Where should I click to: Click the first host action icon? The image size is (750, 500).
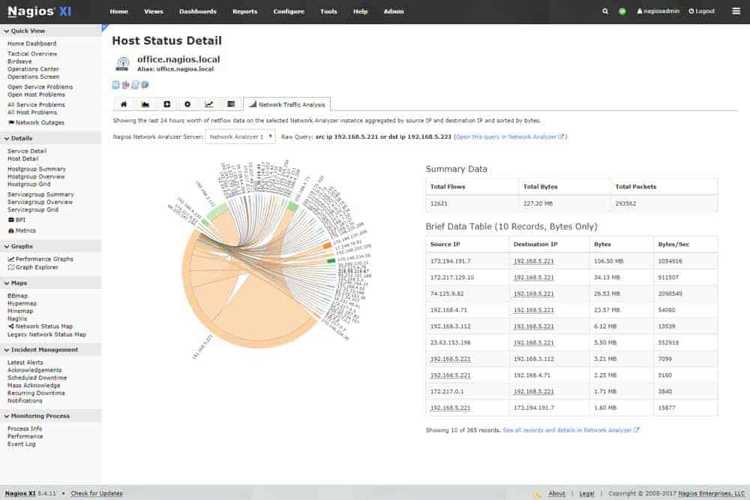(116, 85)
